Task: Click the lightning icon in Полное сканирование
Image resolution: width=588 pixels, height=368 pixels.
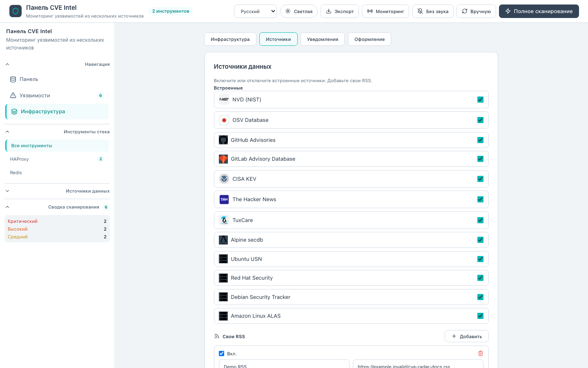Action: click(x=508, y=11)
